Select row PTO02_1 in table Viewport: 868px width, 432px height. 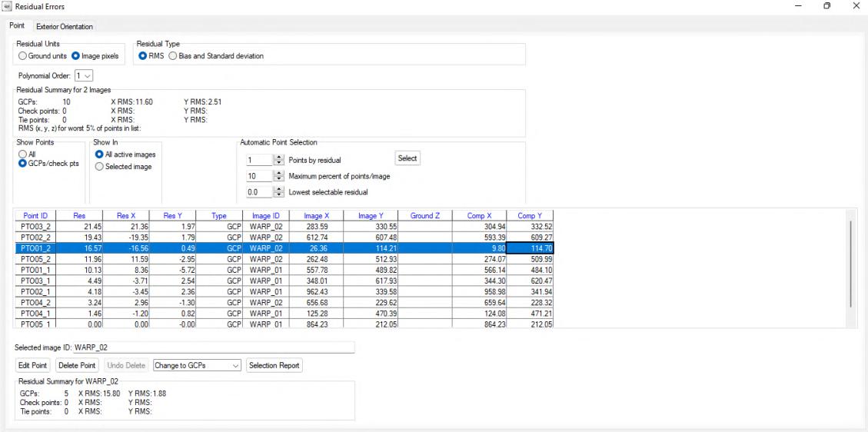click(x=284, y=291)
